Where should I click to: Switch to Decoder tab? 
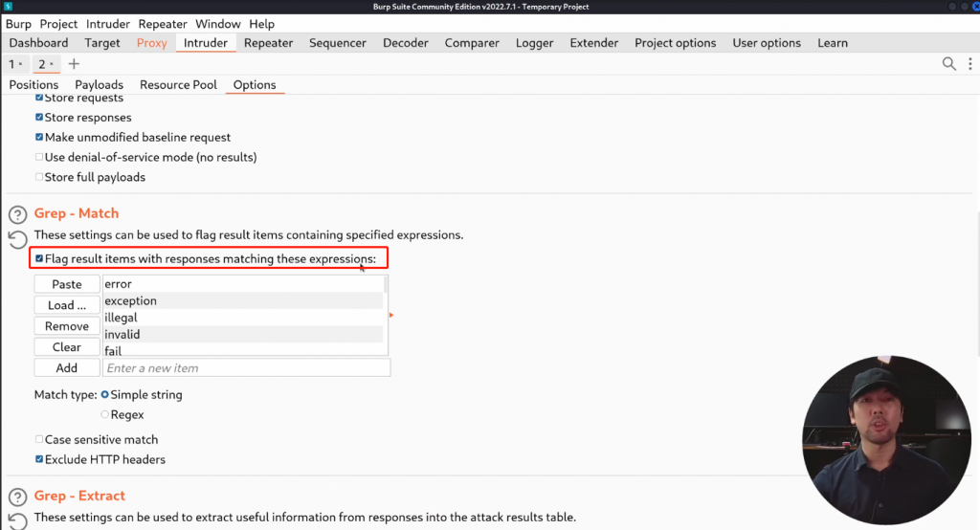pyautogui.click(x=406, y=43)
